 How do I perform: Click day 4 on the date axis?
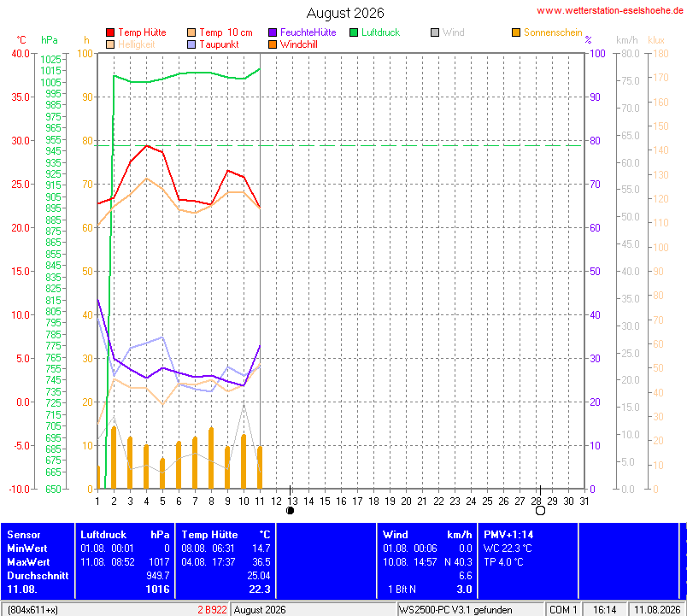coord(146,502)
